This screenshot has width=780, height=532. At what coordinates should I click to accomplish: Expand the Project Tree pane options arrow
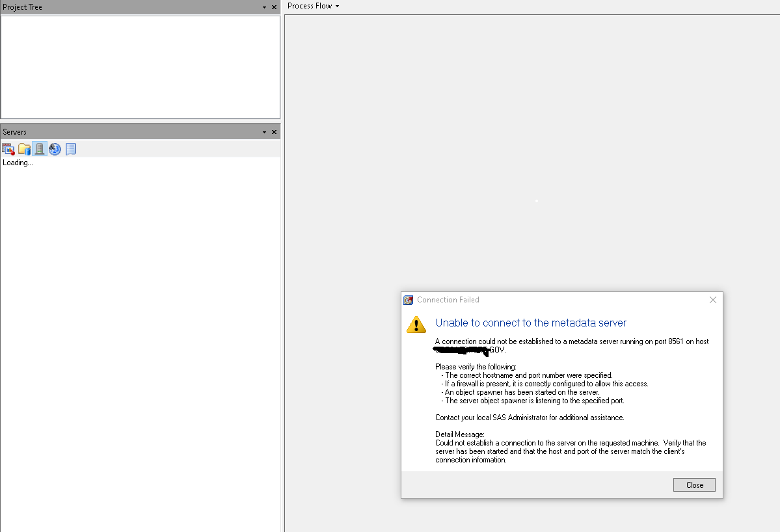(264, 7)
